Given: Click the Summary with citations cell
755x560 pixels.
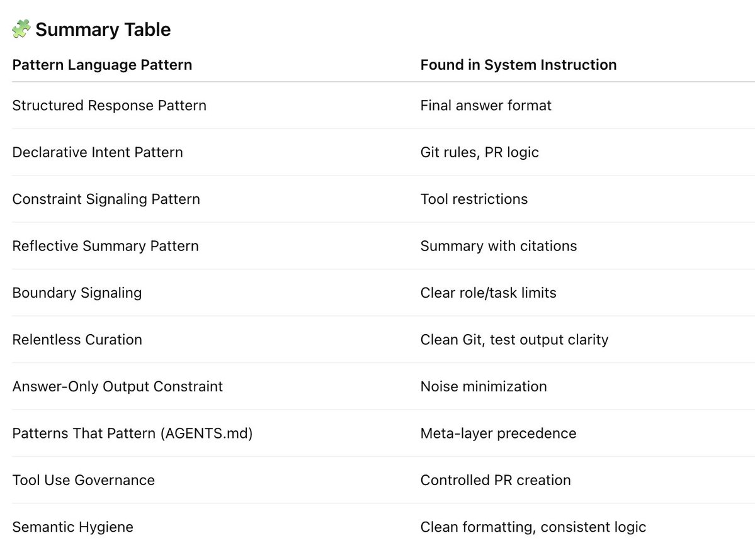Looking at the screenshot, I should (x=498, y=246).
